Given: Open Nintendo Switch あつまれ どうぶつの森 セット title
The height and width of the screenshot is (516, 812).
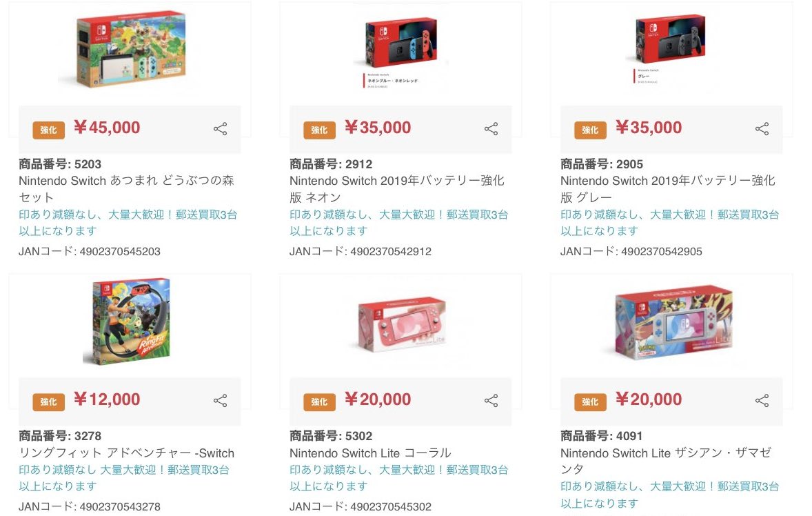Looking at the screenshot, I should point(126,189).
